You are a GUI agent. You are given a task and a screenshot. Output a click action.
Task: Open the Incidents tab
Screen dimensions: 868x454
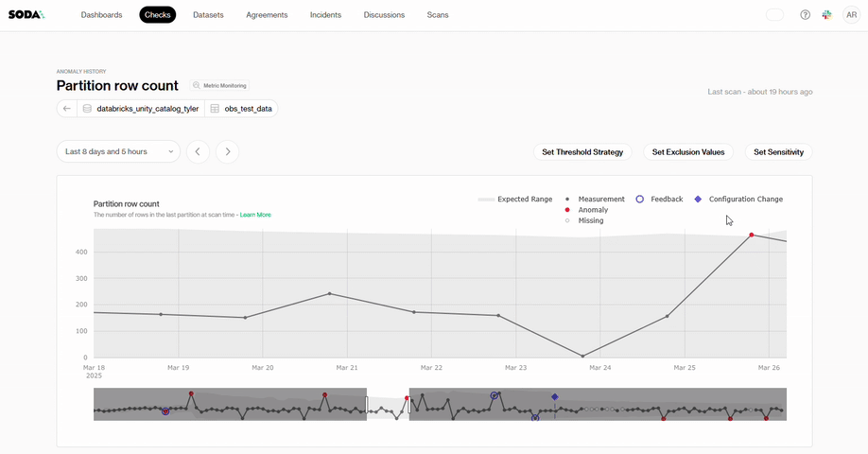[325, 15]
